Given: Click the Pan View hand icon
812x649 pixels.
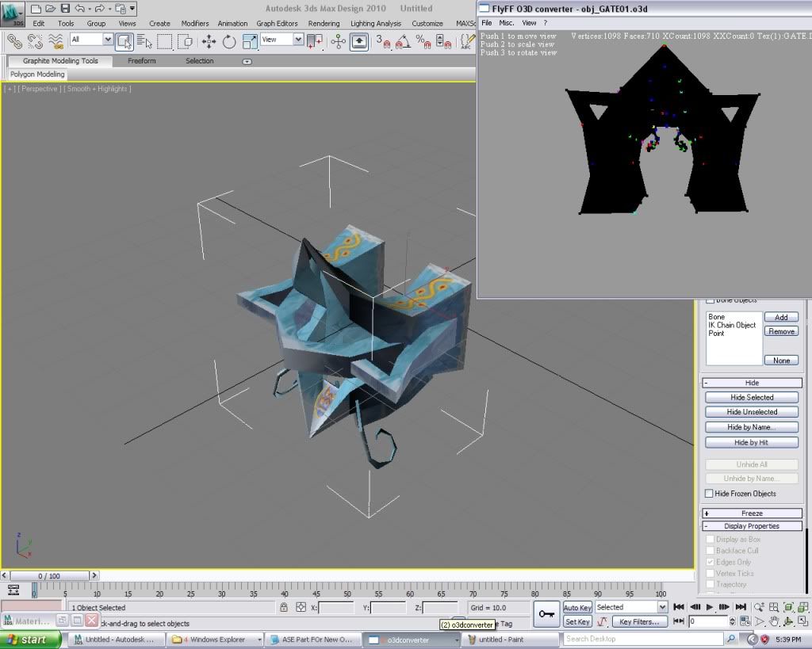Looking at the screenshot, I should point(774,622).
